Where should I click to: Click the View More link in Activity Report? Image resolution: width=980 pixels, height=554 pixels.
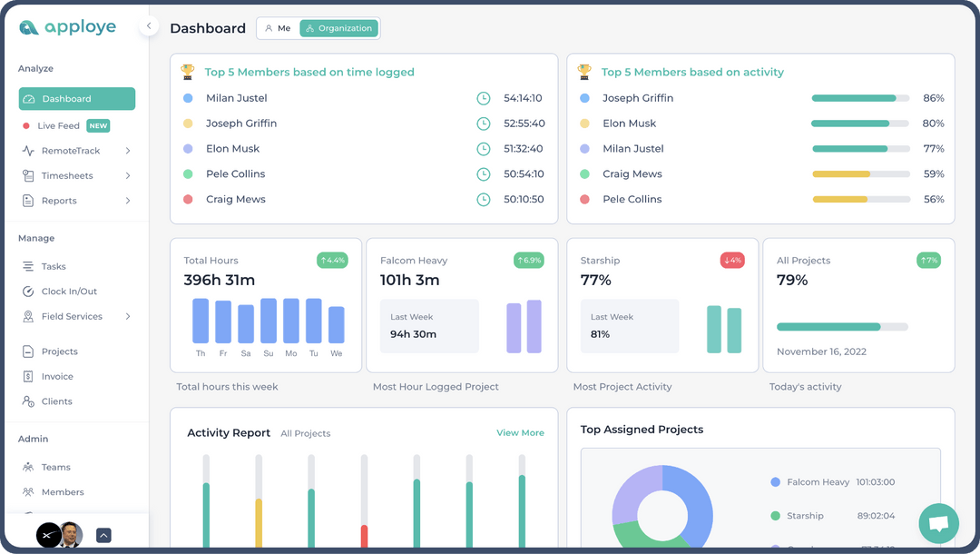point(520,433)
